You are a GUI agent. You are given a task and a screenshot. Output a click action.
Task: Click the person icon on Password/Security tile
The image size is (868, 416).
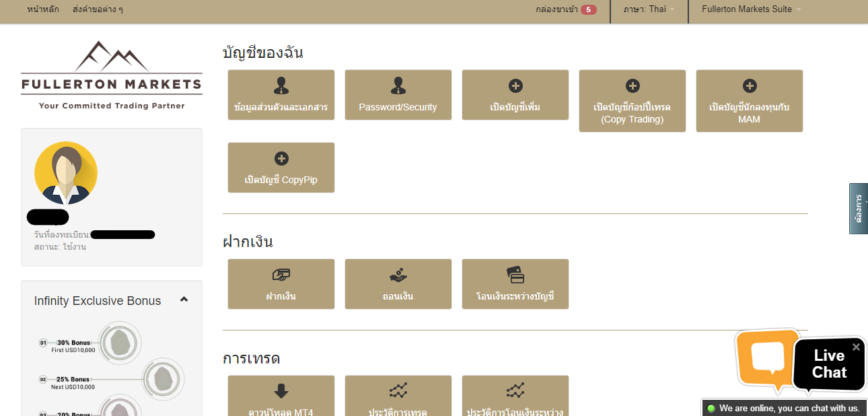tap(398, 85)
